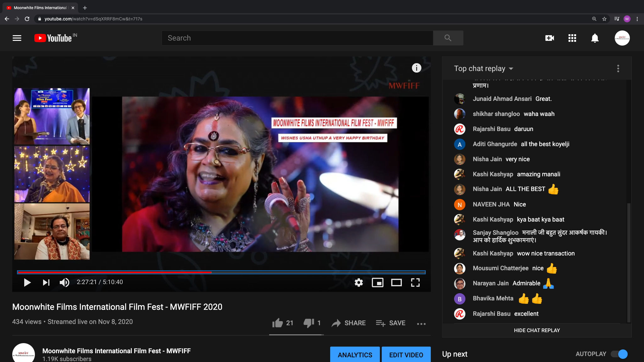Skip to the next video
Image resolution: width=644 pixels, height=362 pixels.
(46, 282)
